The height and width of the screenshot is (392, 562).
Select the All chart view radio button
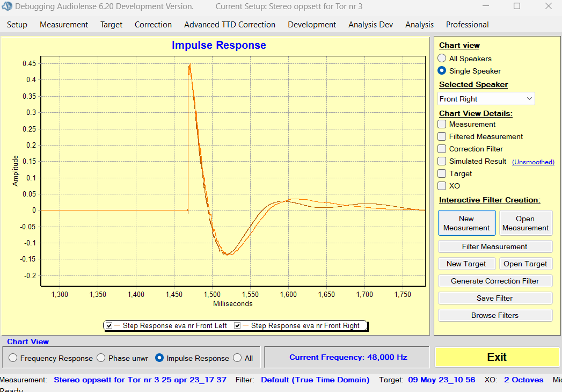(x=237, y=358)
